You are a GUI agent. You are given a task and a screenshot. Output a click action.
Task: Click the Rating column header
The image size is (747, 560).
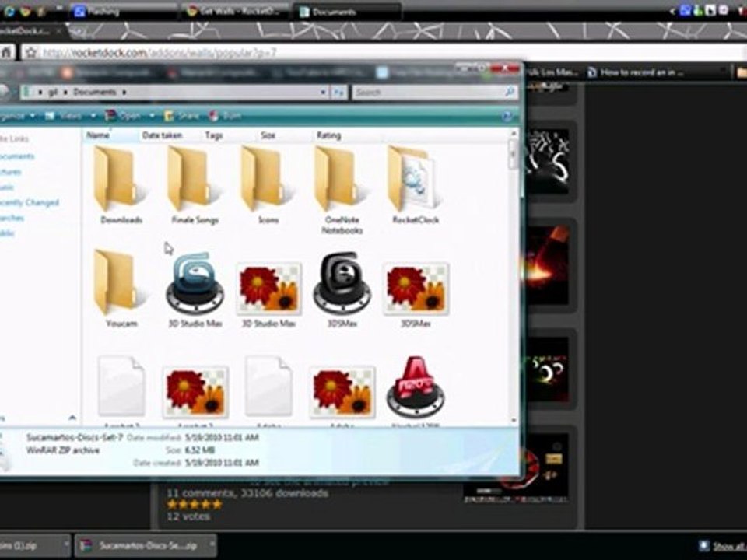coord(328,135)
